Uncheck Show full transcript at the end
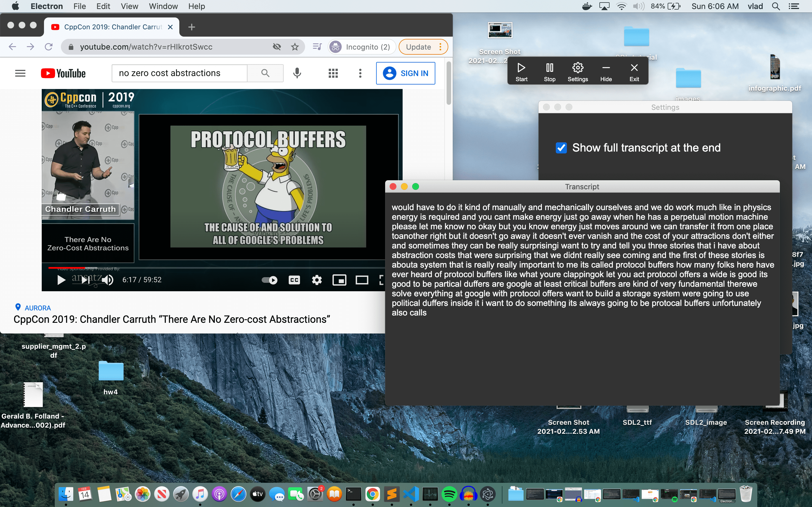This screenshot has width=812, height=507. coord(561,148)
